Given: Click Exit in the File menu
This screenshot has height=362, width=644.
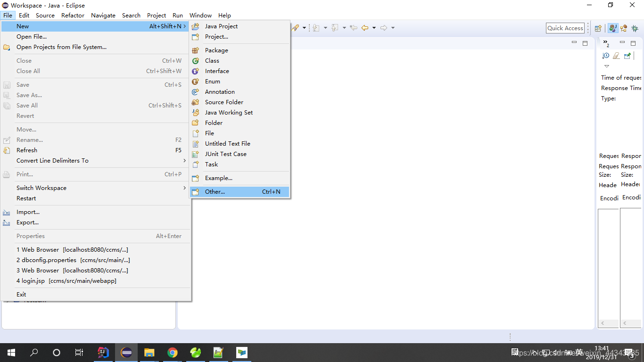Looking at the screenshot, I should pyautogui.click(x=96, y=295).
